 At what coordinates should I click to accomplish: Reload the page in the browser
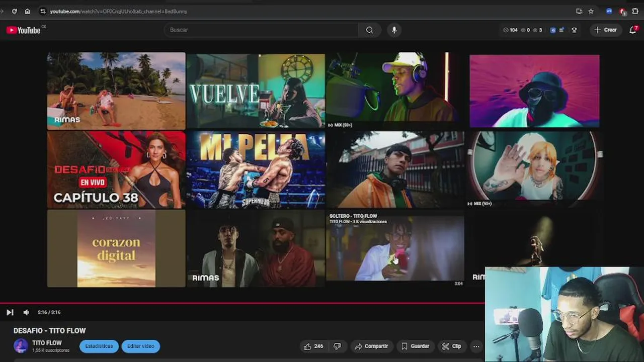[x=14, y=11]
